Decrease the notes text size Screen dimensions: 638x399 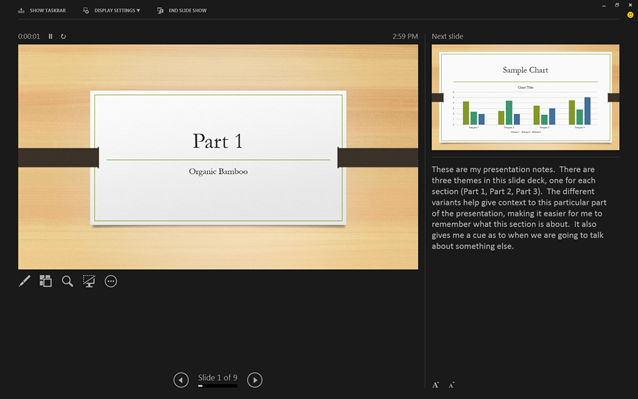point(451,385)
